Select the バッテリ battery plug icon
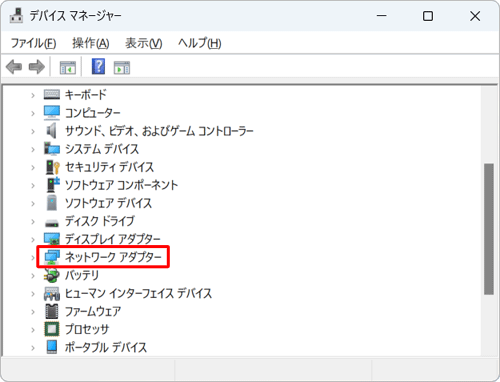Screen dimensions: 500x382 [52, 275]
